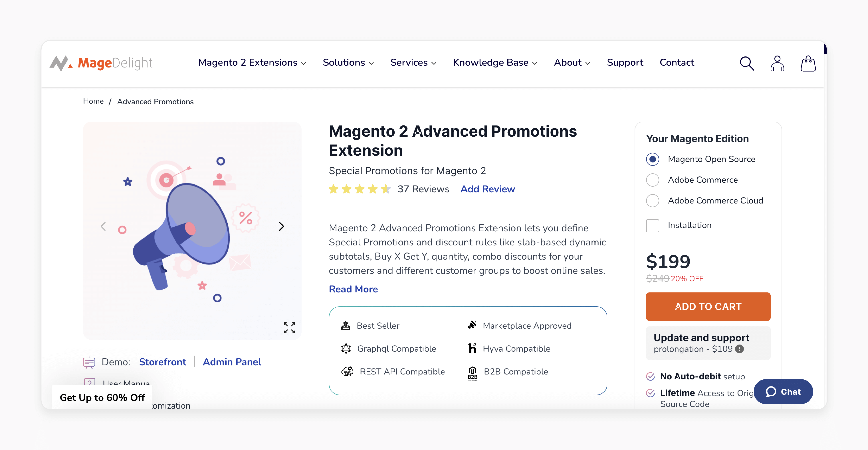Click Special Promotions for Magento 2 subtitle
Screen dimensions: 868x450
coord(407,171)
